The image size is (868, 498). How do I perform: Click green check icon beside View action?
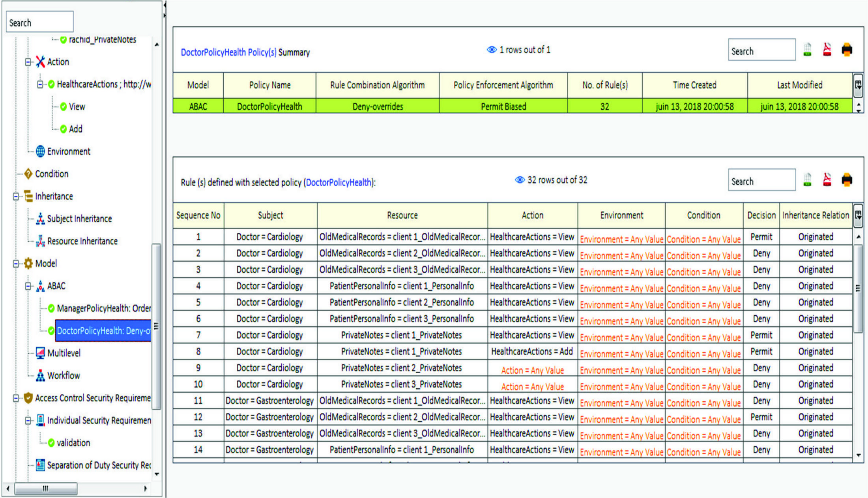coord(64,107)
